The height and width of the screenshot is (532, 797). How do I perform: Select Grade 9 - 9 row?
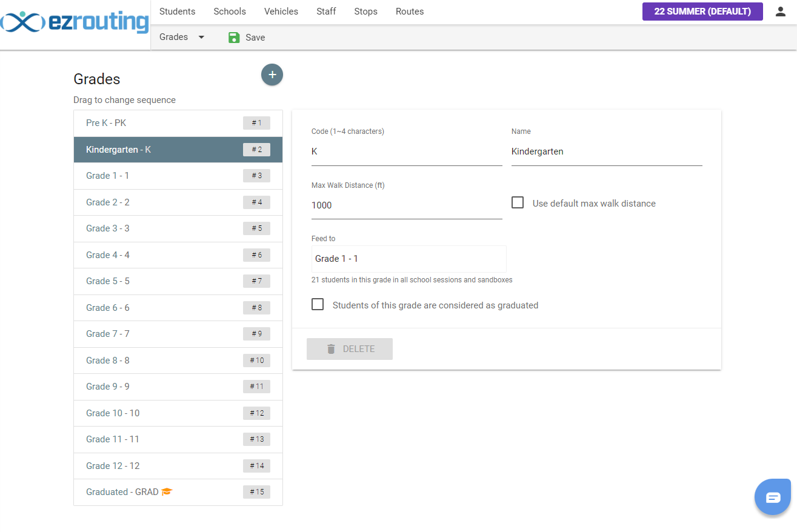pos(178,387)
